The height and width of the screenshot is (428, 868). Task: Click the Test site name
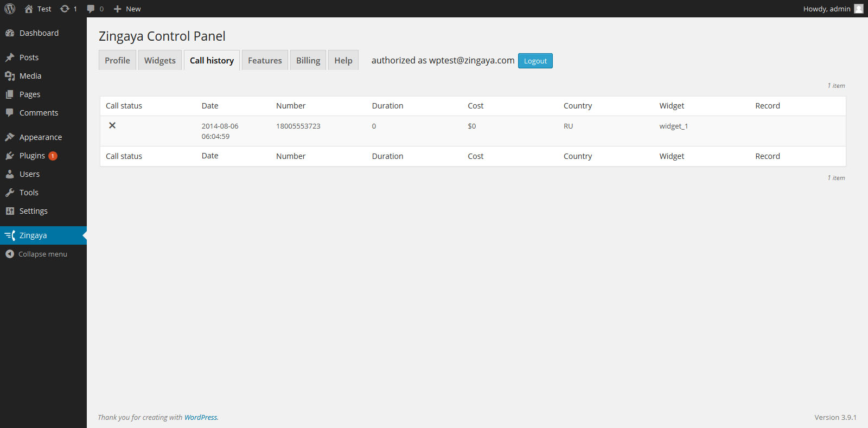tap(44, 9)
